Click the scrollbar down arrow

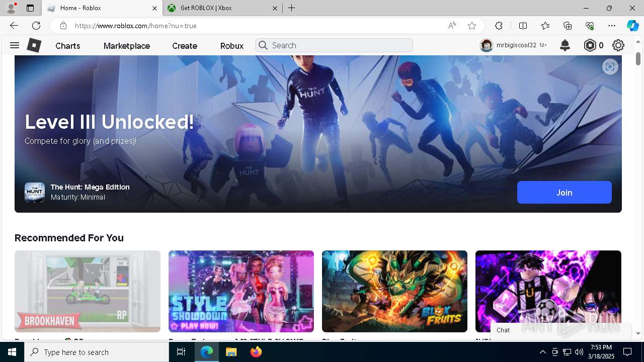[638, 334]
